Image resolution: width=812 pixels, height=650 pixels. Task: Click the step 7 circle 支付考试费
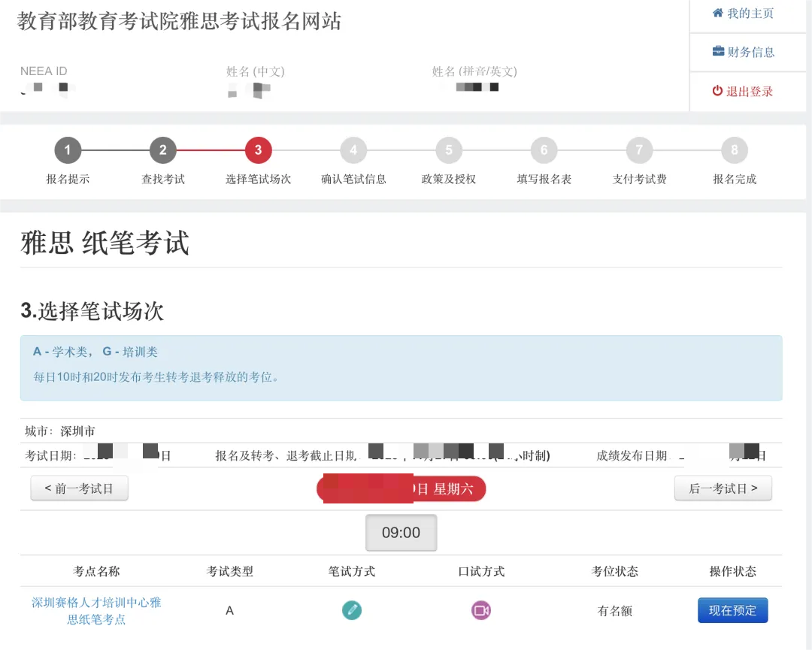(639, 150)
